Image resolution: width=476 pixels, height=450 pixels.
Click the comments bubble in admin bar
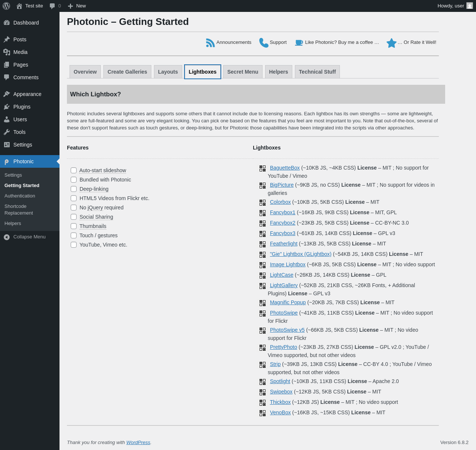[x=52, y=6]
